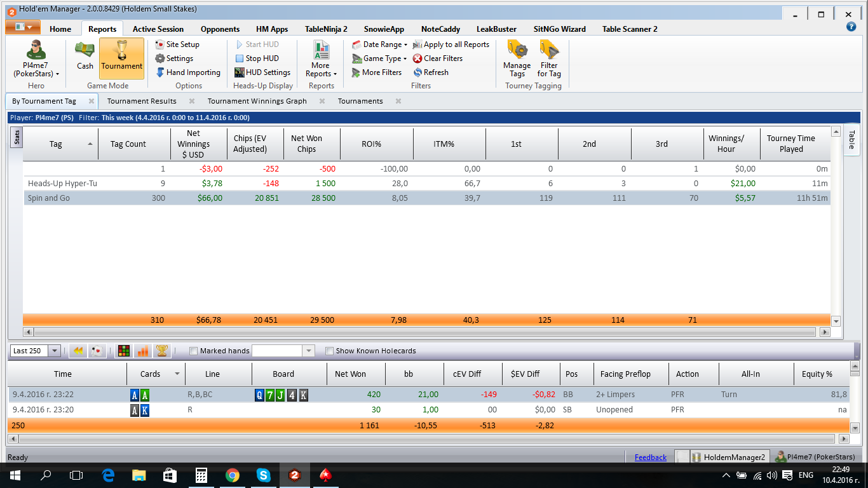Select the Heads-Up Hyper-Tu tag row
This screenshot has height=488, width=868.
(427, 184)
